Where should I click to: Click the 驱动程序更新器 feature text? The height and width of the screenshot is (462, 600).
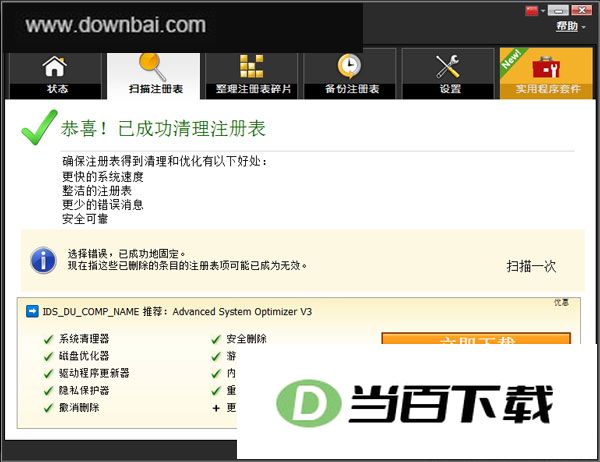pos(94,373)
